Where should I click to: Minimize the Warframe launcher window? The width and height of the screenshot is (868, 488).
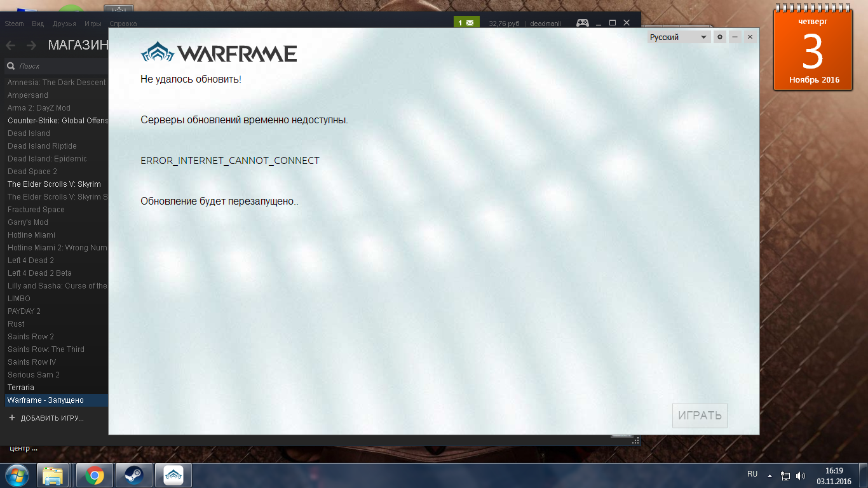[x=735, y=37]
